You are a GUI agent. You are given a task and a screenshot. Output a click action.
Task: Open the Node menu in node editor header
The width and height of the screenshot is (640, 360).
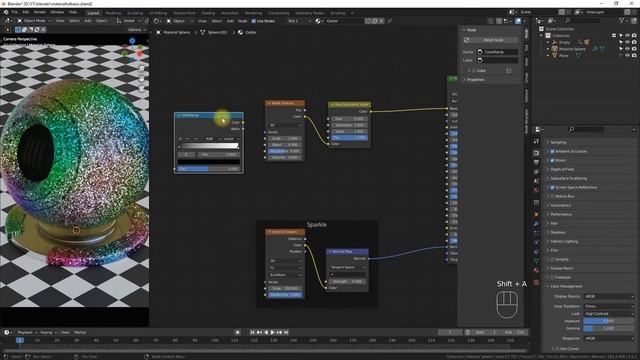point(242,21)
